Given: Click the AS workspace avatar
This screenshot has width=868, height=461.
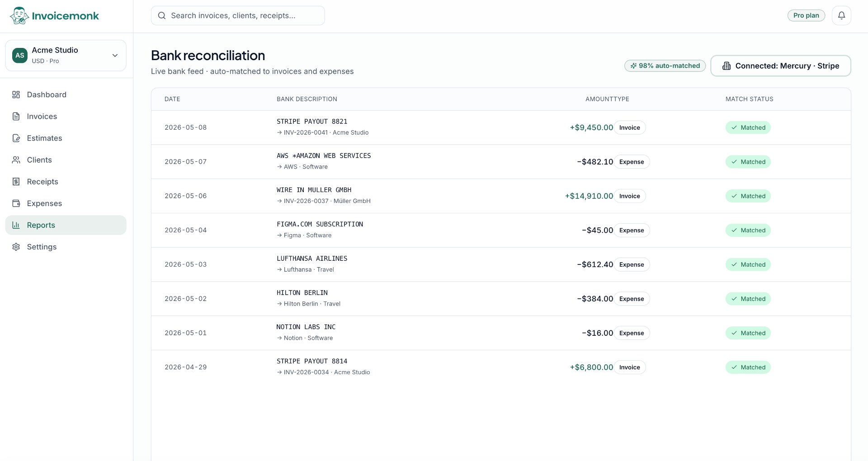Looking at the screenshot, I should (x=20, y=56).
